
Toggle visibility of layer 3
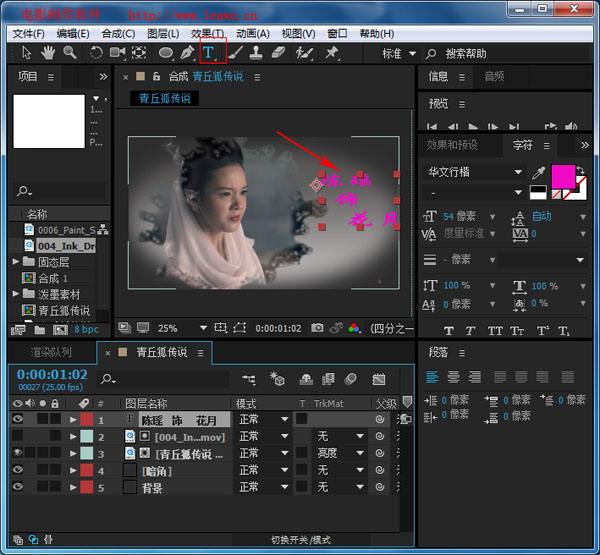(x=18, y=453)
